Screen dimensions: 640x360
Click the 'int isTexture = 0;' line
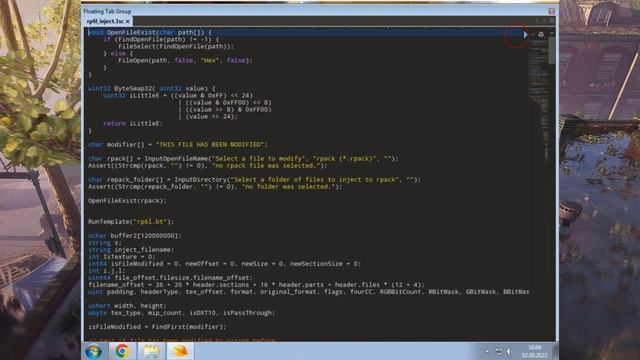[122, 256]
